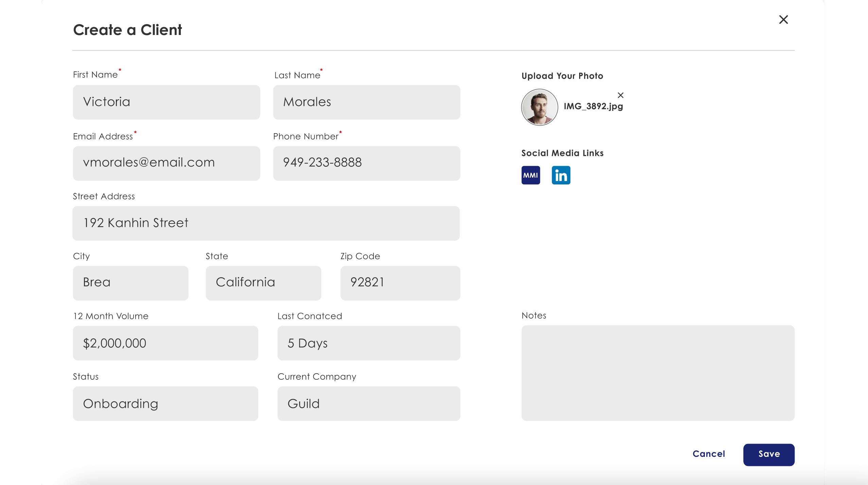Click the Current Company field showing Guild
The width and height of the screenshot is (868, 485).
(x=369, y=403)
